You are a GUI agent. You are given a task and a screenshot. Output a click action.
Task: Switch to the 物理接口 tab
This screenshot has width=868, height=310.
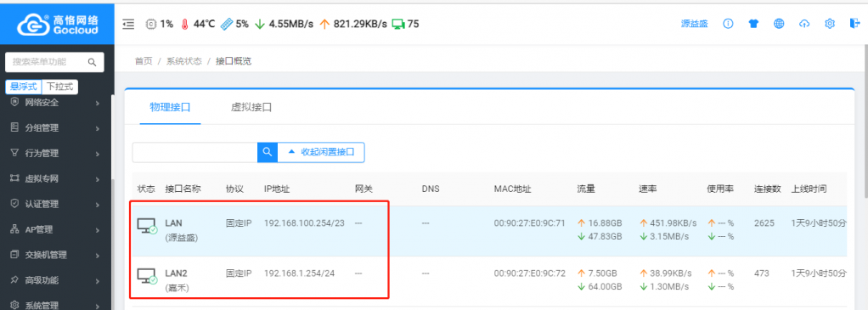170,107
